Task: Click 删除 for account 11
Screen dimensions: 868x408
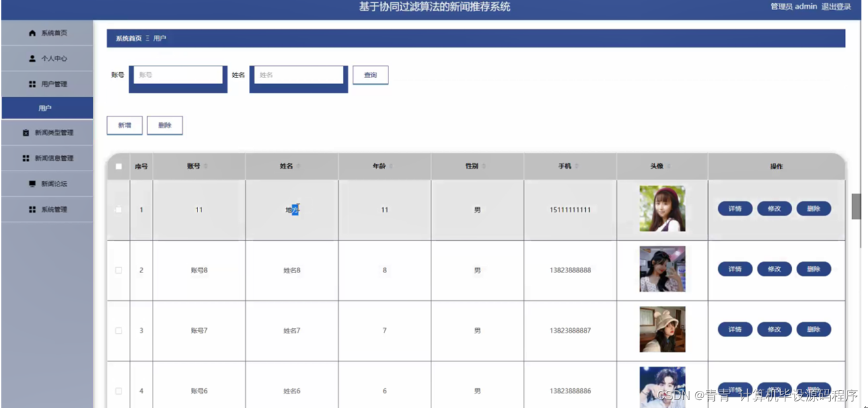Action: [x=814, y=209]
